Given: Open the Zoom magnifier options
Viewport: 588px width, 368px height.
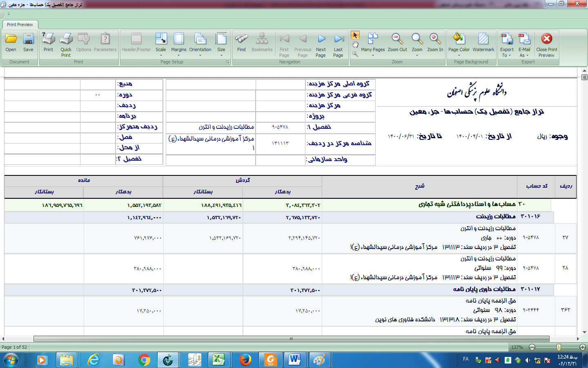Looking at the screenshot, I should (x=417, y=45).
